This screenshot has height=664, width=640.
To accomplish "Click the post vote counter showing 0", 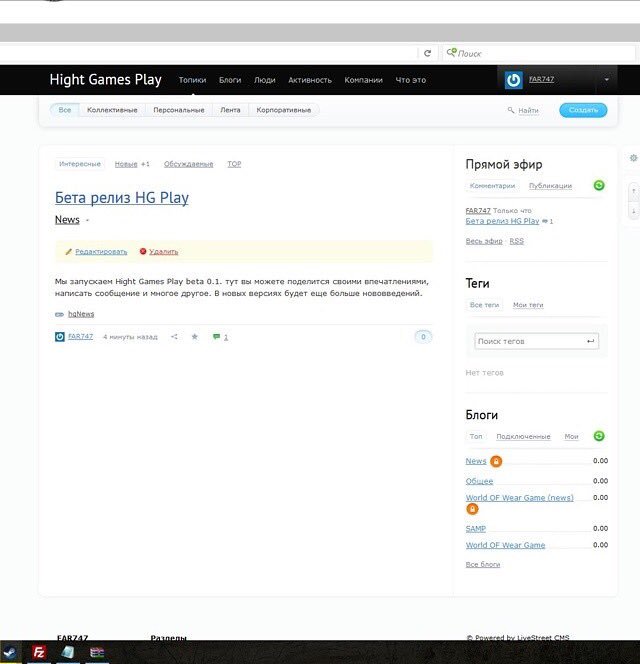I will point(423,337).
